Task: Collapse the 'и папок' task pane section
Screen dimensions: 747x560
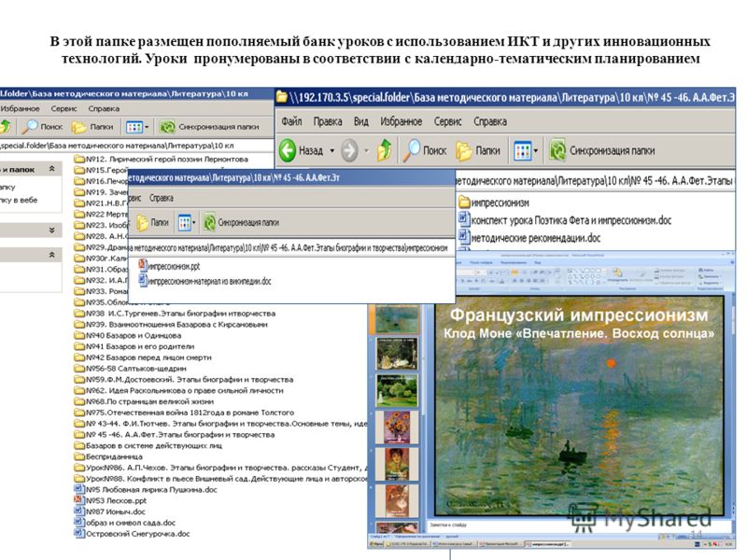Action: pos(52,169)
